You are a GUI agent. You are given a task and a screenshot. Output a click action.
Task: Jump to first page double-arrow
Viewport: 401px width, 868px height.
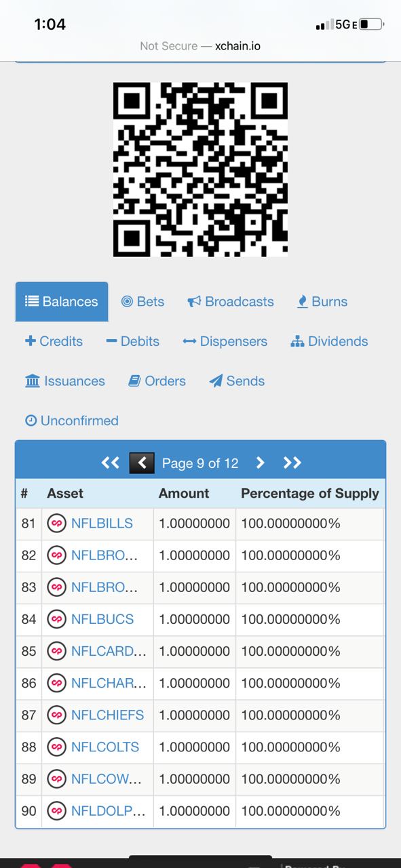110,462
